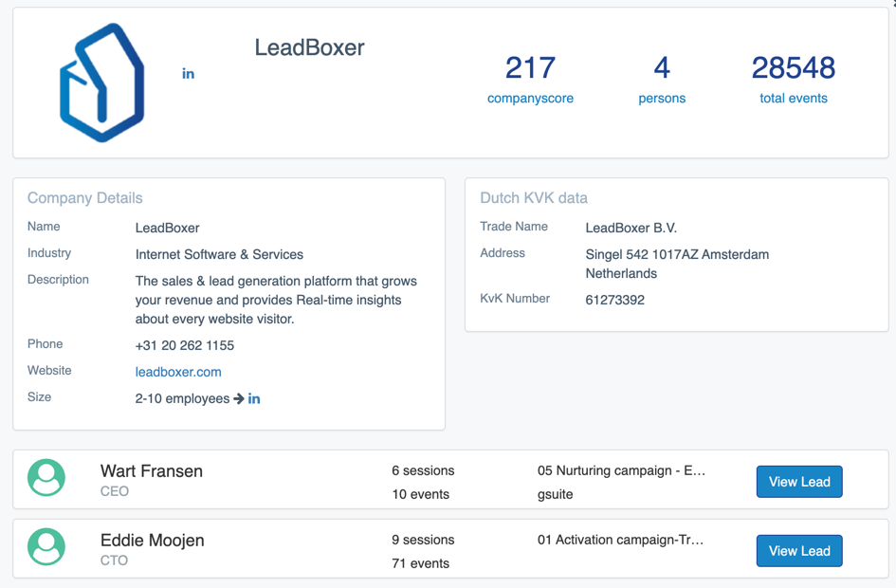The height and width of the screenshot is (588, 896).
Task: Click Eddie Moojen's green avatar icon
Action: pos(46,547)
